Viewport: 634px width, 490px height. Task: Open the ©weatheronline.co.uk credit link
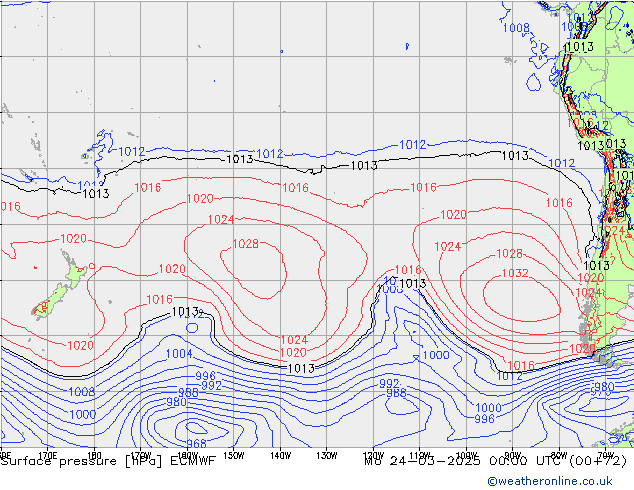[550, 481]
